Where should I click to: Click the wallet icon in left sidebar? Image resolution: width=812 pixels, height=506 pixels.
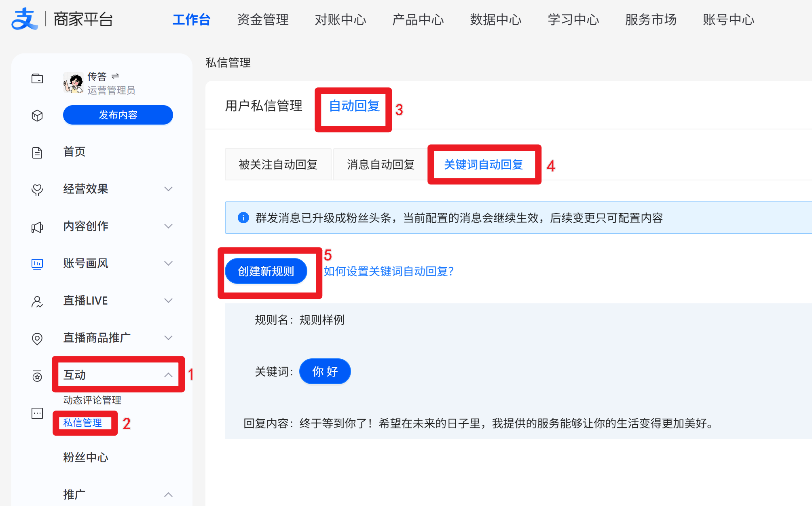click(37, 78)
